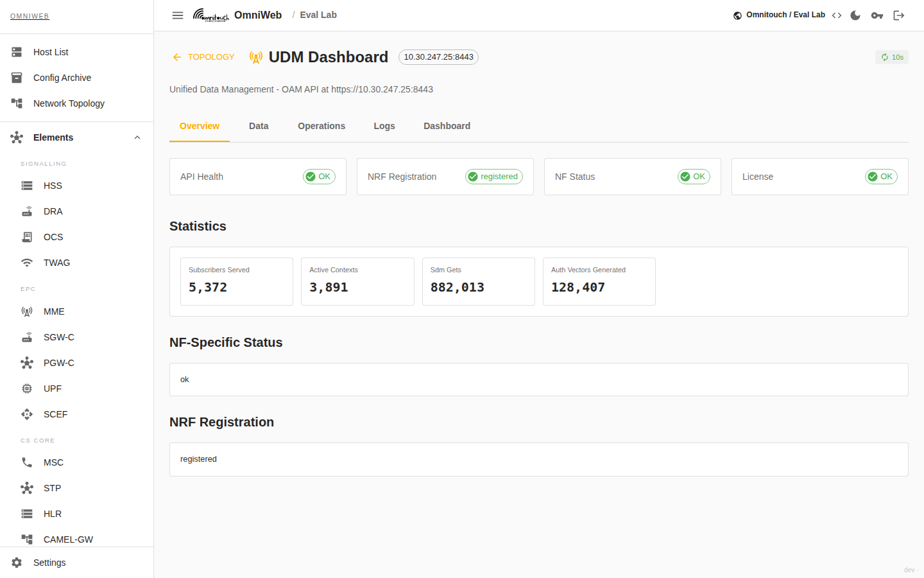Screen dimensions: 924x578
Task: Go back to Topology
Action: pyautogui.click(x=203, y=57)
